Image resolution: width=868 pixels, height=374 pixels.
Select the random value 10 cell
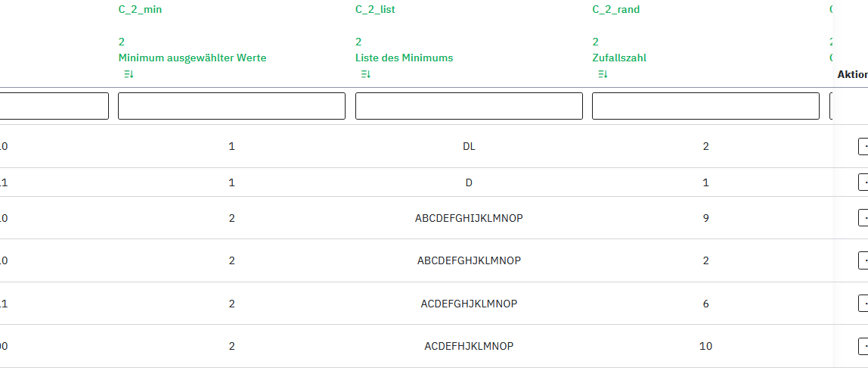[x=705, y=346]
